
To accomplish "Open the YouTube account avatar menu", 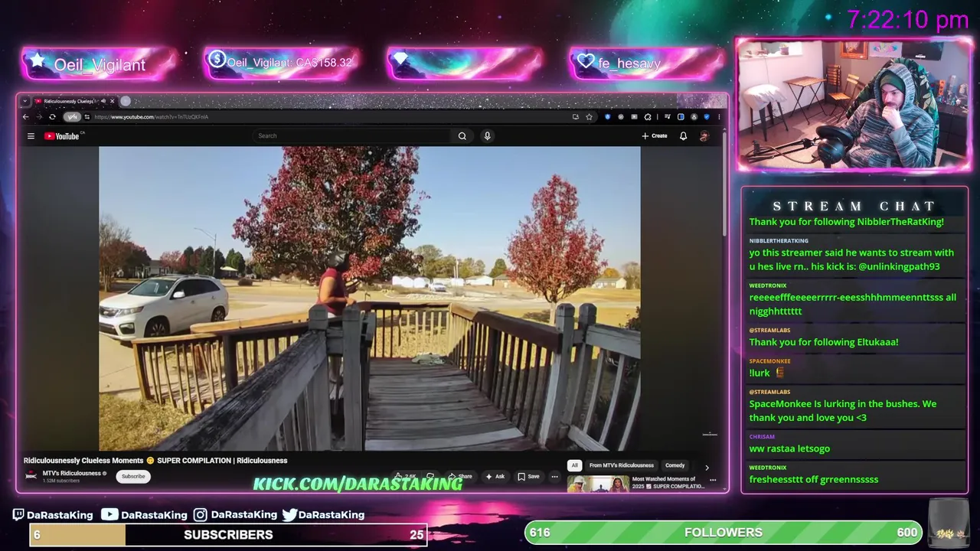I will [704, 136].
